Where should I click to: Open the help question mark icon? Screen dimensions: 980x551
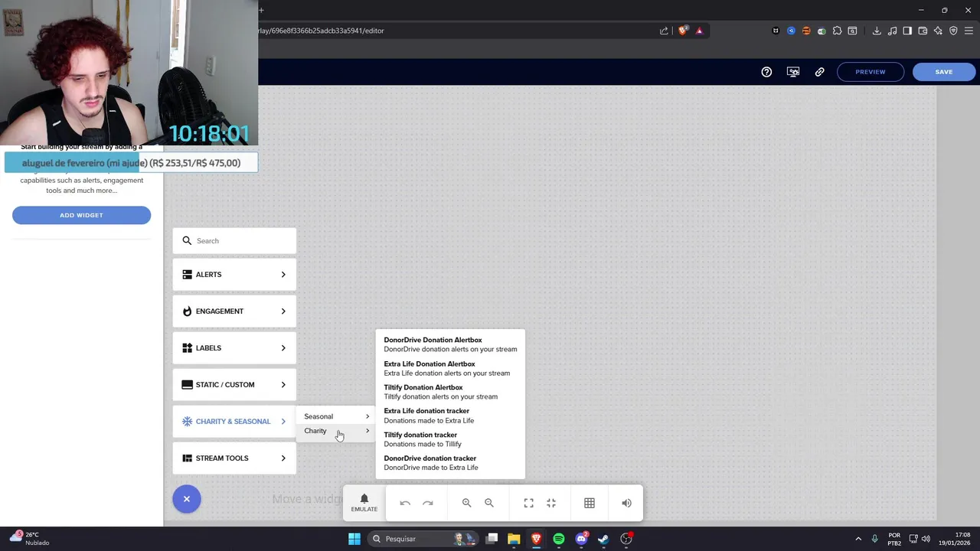[766, 72]
